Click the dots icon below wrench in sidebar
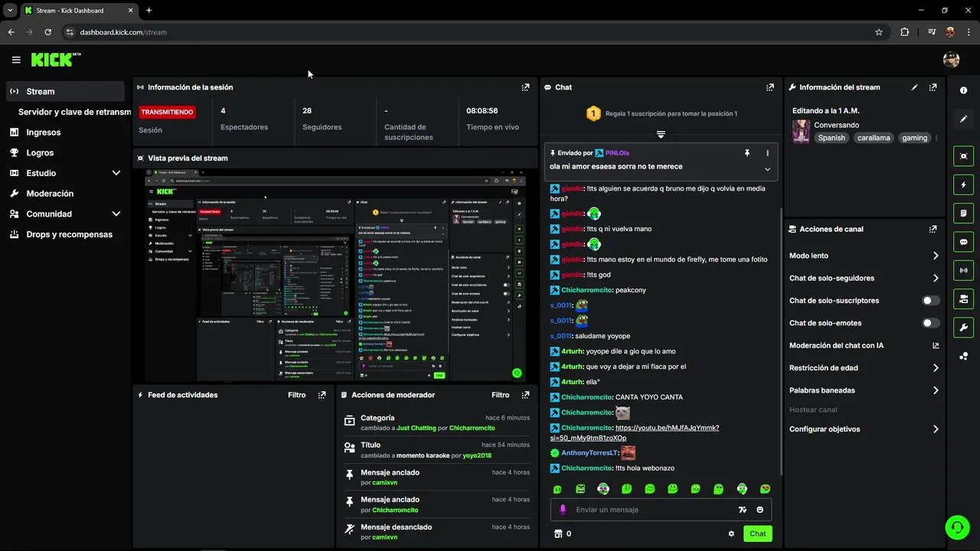This screenshot has width=980, height=551. (x=963, y=357)
